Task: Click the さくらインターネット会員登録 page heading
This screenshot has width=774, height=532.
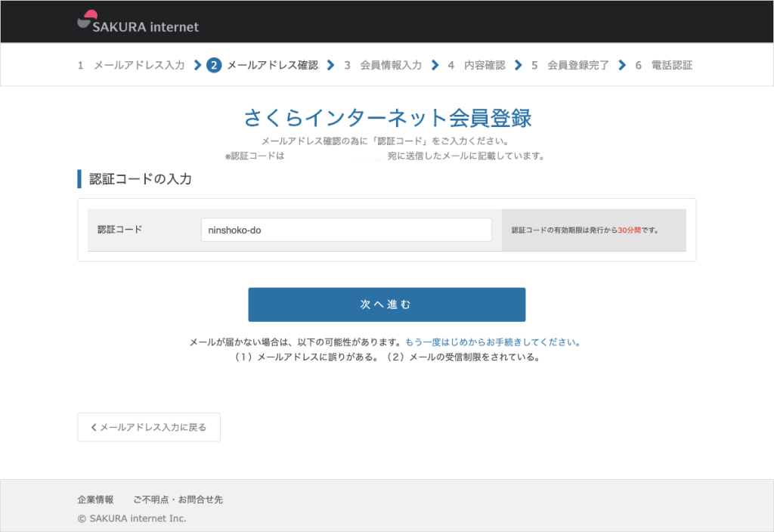Action: point(387,119)
